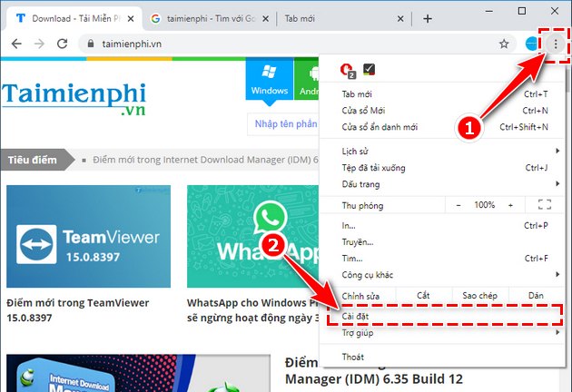Reload the current page
This screenshot has width=572, height=392.
coord(63,44)
